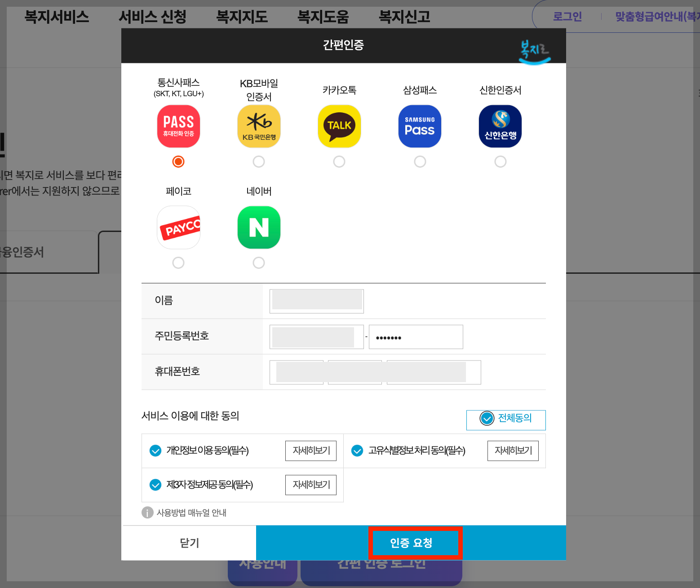Open 자세히보기 for 제3자정보제공 동의

(311, 485)
